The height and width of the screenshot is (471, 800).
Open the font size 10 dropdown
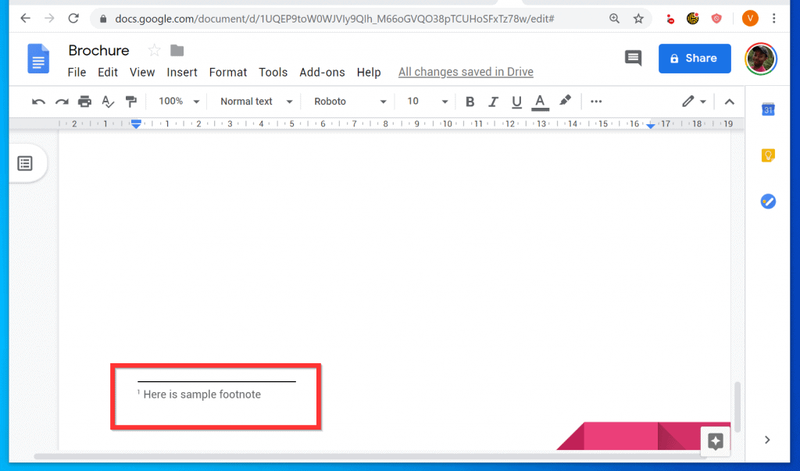pyautogui.click(x=427, y=102)
